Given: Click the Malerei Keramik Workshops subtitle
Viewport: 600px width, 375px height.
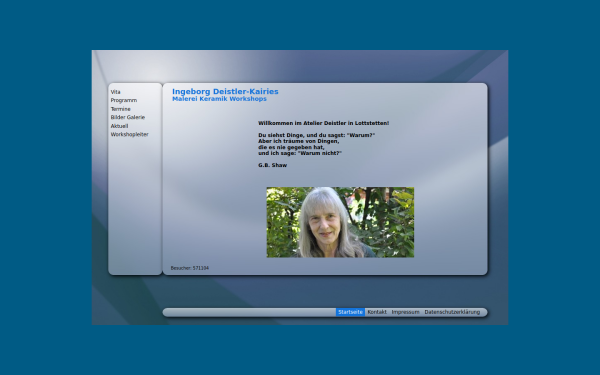Looking at the screenshot, I should pyautogui.click(x=219, y=99).
